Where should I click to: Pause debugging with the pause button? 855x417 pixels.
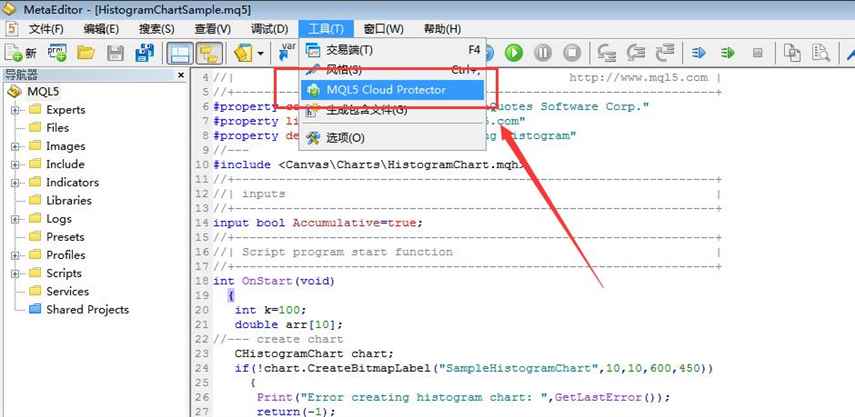(x=543, y=53)
